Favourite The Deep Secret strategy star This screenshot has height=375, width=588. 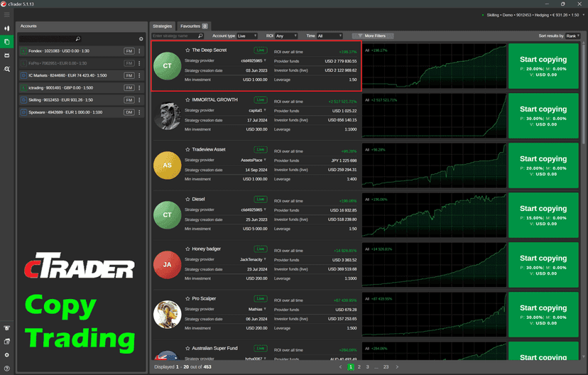coord(187,50)
